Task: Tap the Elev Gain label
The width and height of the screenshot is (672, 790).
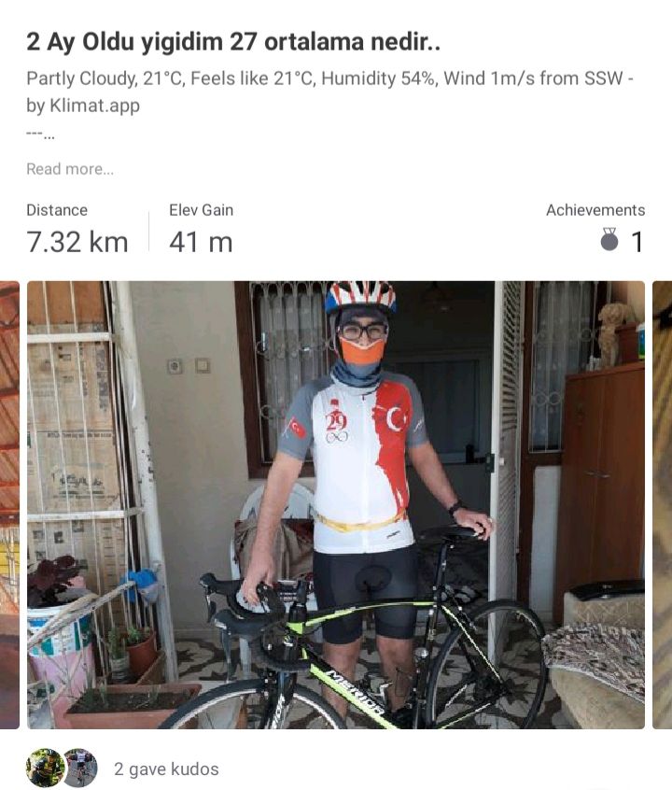Action: (201, 210)
